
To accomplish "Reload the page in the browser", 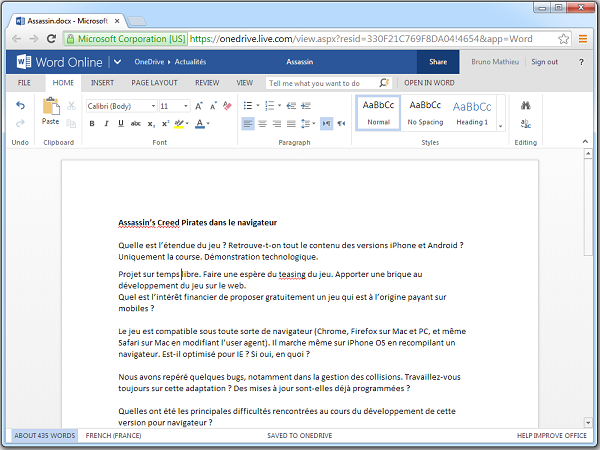I will [x=51, y=39].
